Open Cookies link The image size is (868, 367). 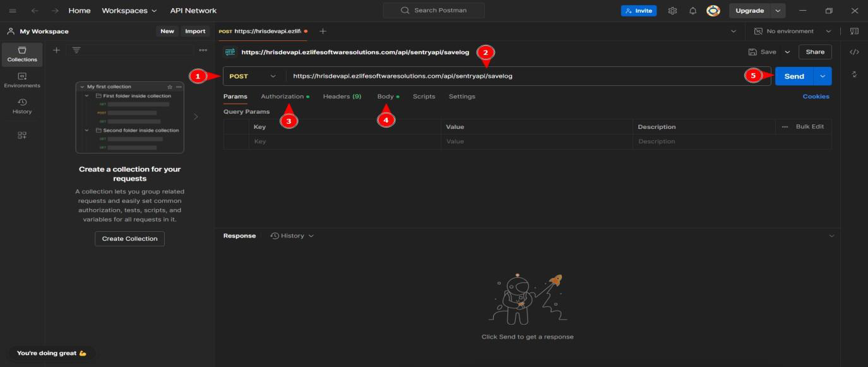[816, 97]
